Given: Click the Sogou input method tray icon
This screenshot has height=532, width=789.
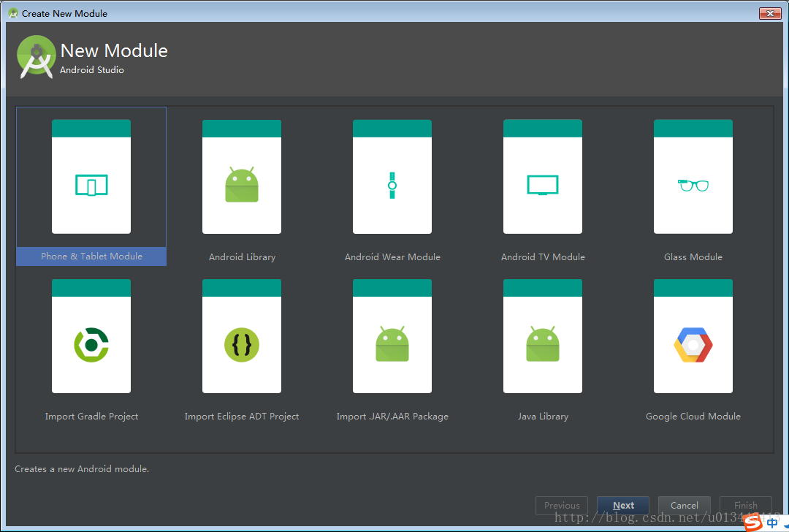Looking at the screenshot, I should (753, 523).
